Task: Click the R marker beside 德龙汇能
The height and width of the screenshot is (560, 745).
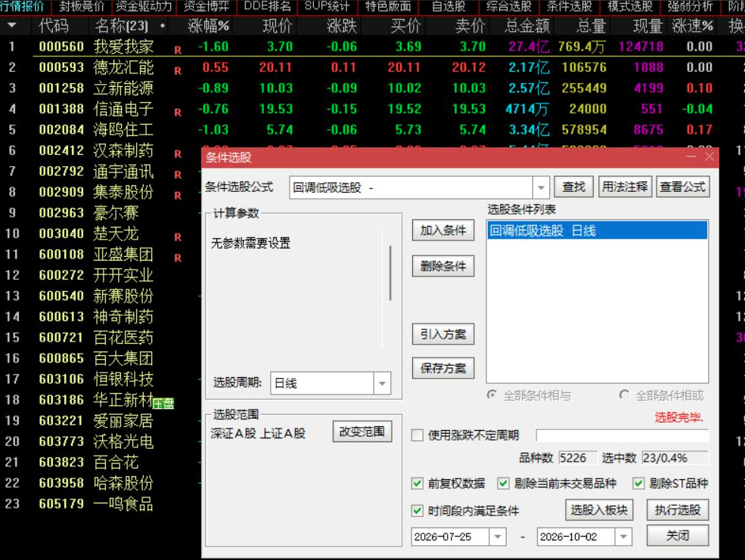Action: point(178,71)
